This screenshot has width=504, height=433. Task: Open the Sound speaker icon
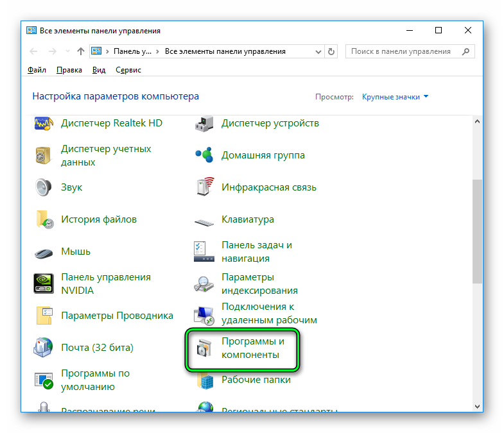[43, 187]
